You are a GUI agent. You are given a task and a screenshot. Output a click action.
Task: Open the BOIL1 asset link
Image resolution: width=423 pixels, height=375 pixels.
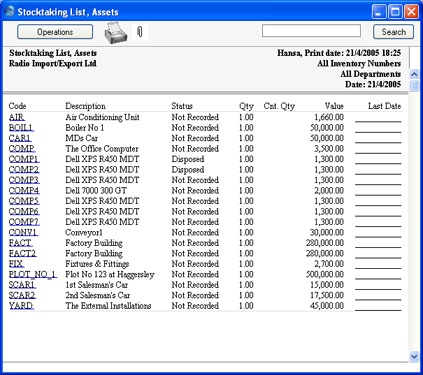point(21,128)
